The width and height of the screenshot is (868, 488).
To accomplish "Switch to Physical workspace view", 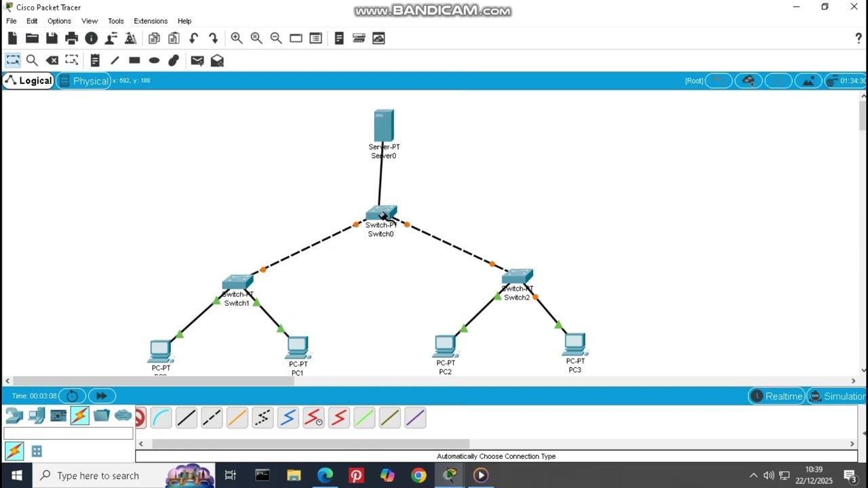I will (x=83, y=81).
